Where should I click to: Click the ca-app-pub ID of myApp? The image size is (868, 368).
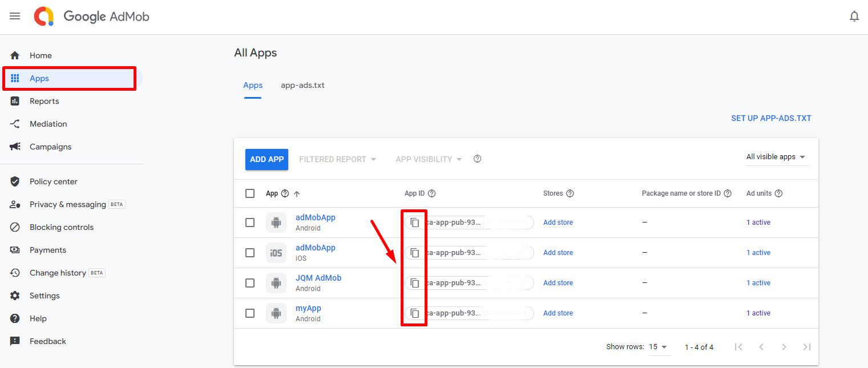(454, 313)
